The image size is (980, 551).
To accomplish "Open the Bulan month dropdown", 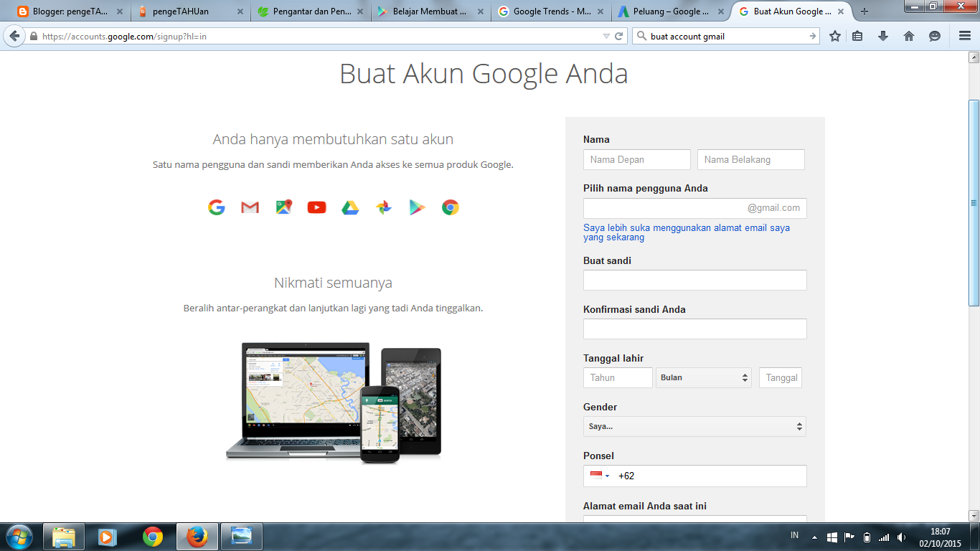I will (x=704, y=377).
